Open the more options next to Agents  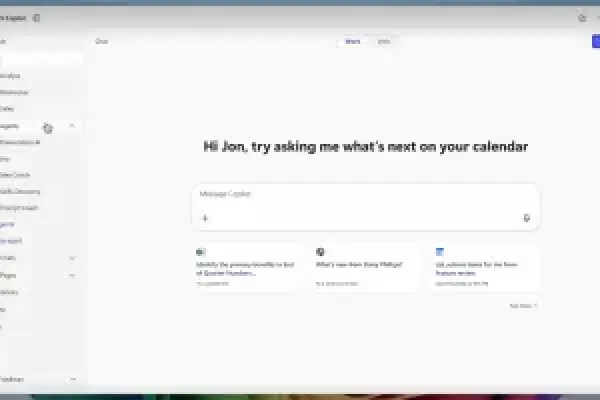(72, 126)
